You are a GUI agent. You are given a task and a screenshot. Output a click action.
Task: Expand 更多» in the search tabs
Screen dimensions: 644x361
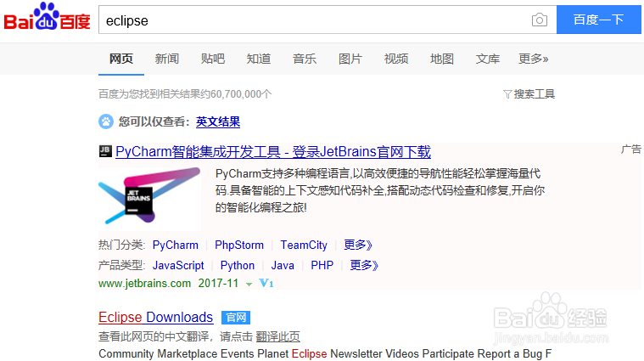(533, 59)
